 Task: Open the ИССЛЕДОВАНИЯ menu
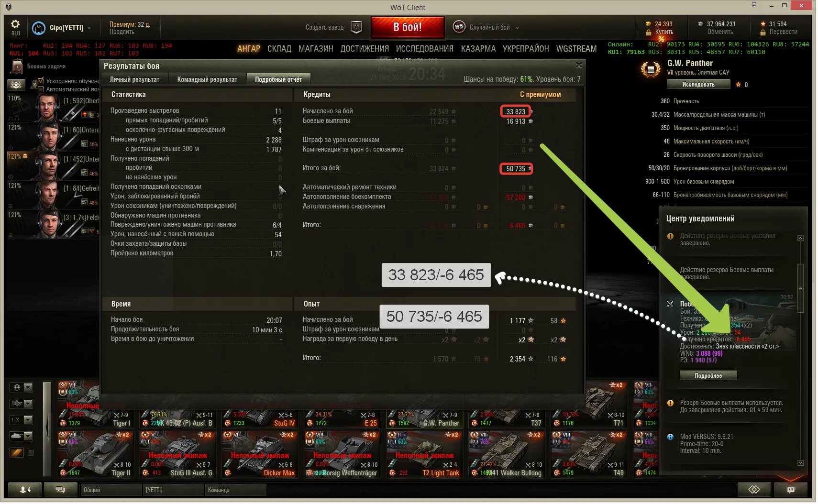click(424, 49)
